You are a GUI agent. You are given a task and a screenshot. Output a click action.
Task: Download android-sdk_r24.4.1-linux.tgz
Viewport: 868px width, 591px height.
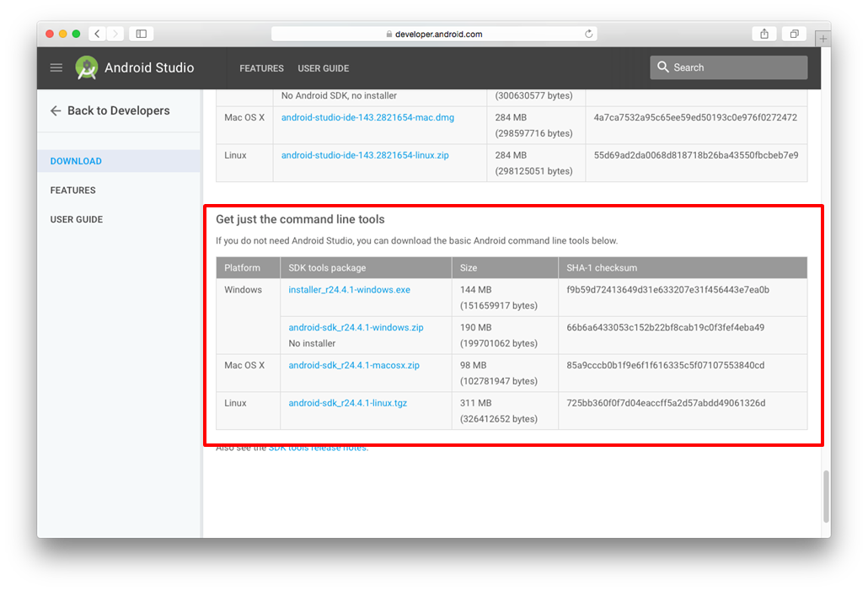click(348, 403)
